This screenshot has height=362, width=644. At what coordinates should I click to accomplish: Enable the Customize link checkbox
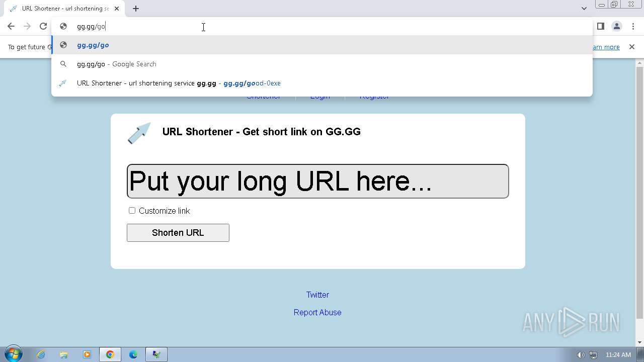pos(132,210)
